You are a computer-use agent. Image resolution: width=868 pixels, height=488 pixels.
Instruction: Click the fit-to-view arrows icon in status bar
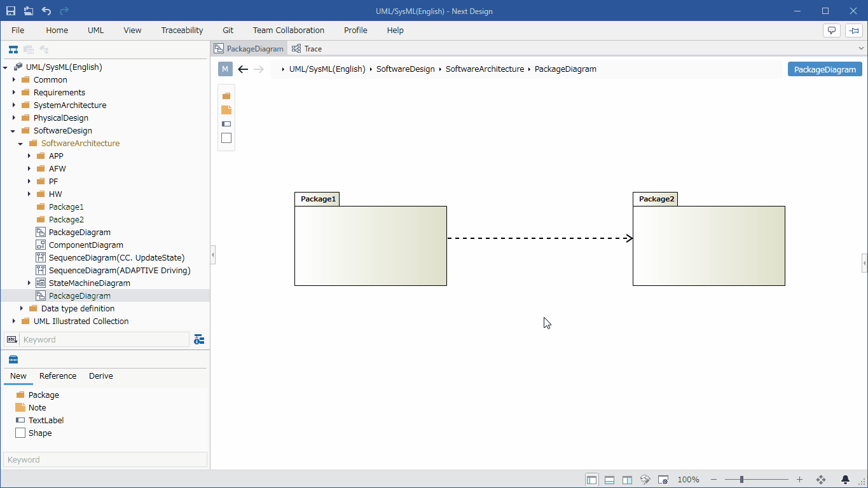pyautogui.click(x=821, y=480)
